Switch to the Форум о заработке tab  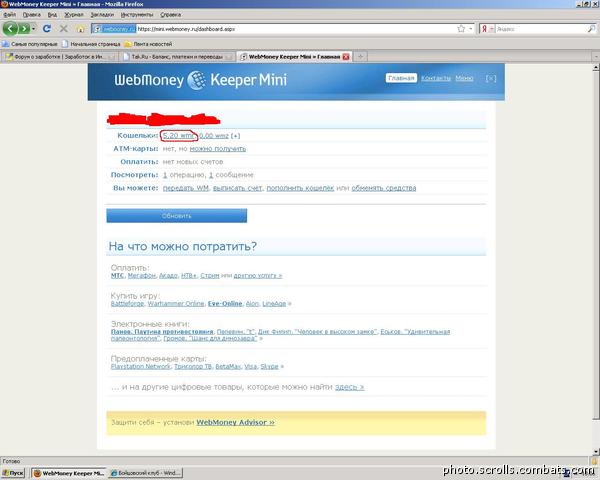(x=59, y=57)
